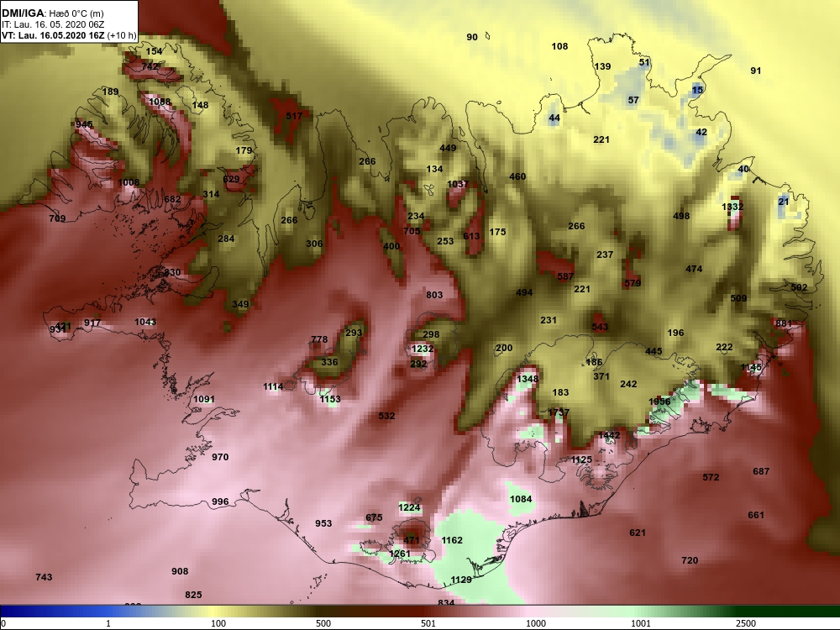Select the 1332 label in the east
840x630 pixels.
coord(732,207)
